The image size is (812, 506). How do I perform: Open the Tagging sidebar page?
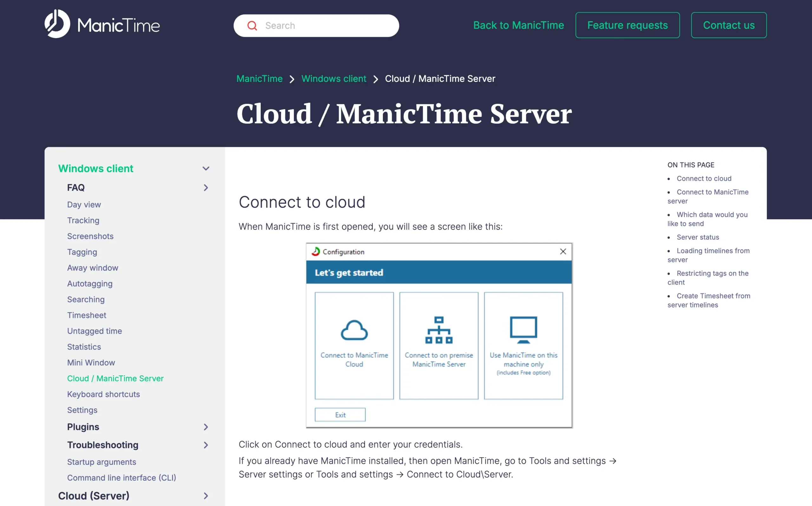(x=82, y=252)
